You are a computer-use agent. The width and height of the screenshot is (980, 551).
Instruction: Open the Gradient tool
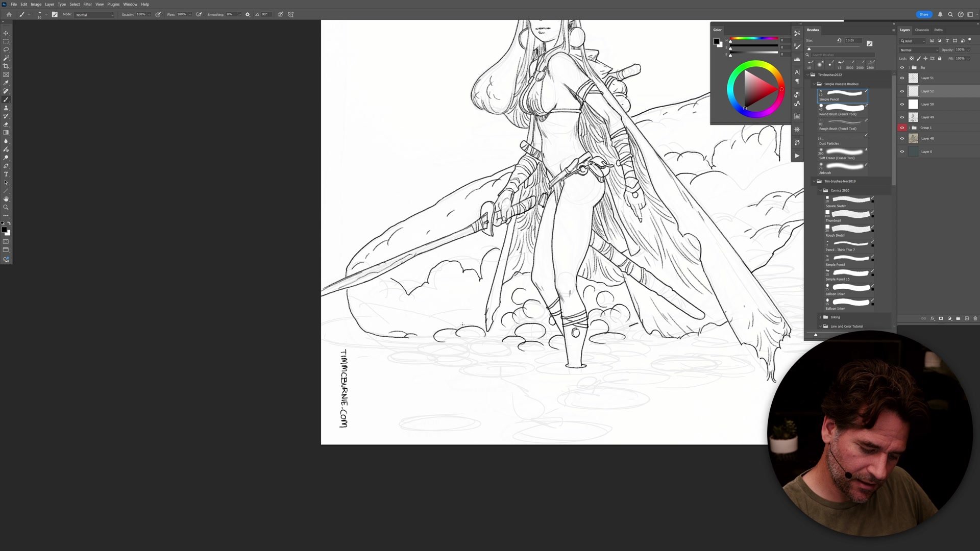[x=6, y=132]
